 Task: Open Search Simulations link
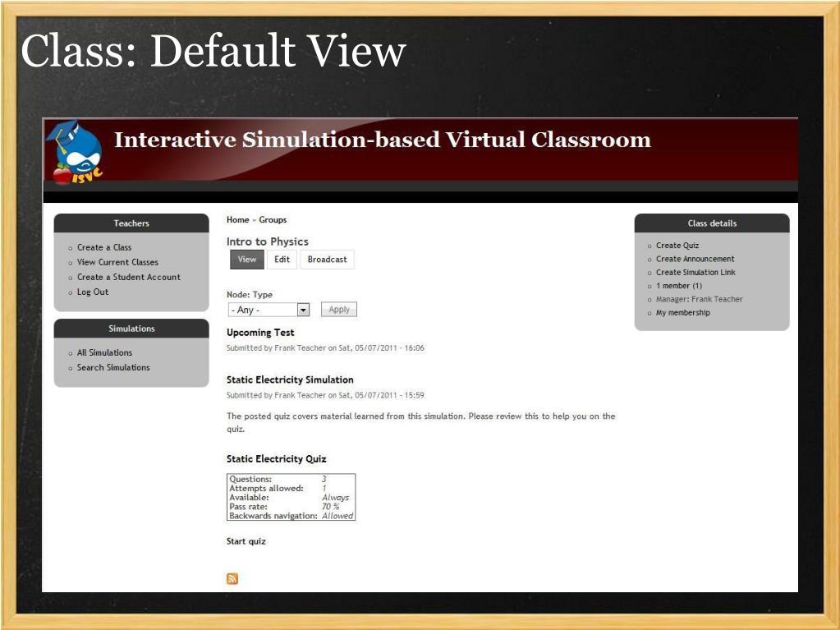tap(113, 367)
